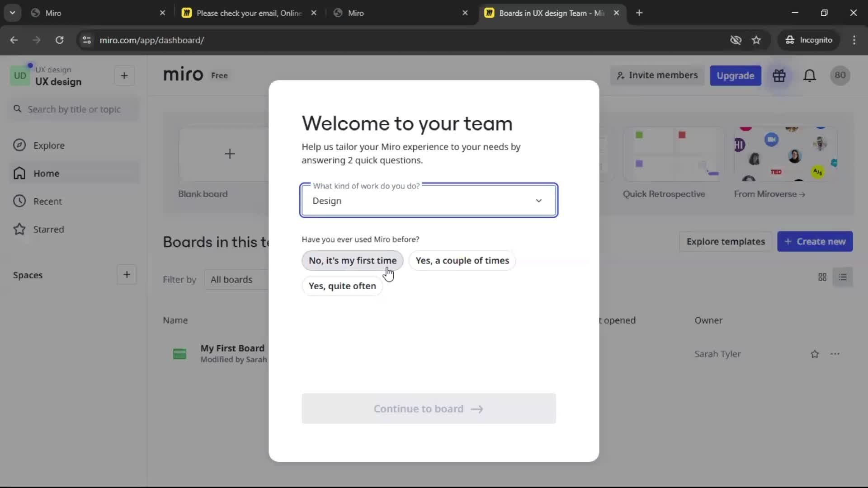Click the Name column header
The height and width of the screenshot is (488, 868).
(x=175, y=320)
